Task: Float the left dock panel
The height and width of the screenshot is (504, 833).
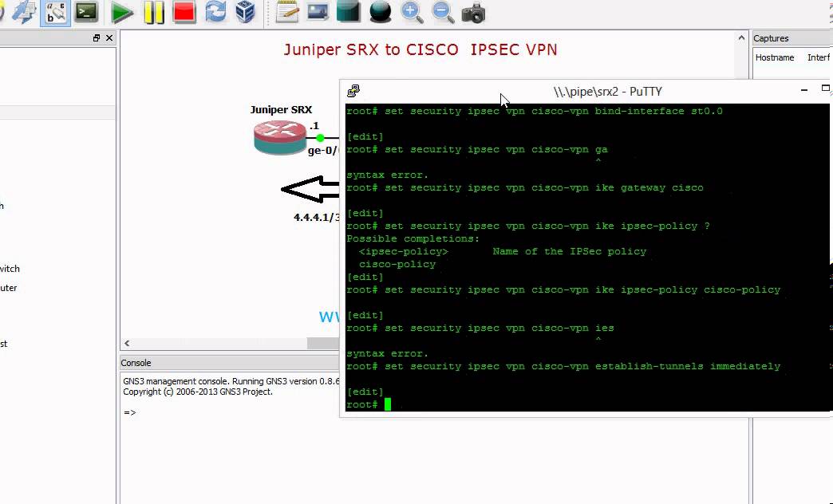Action: (x=97, y=37)
